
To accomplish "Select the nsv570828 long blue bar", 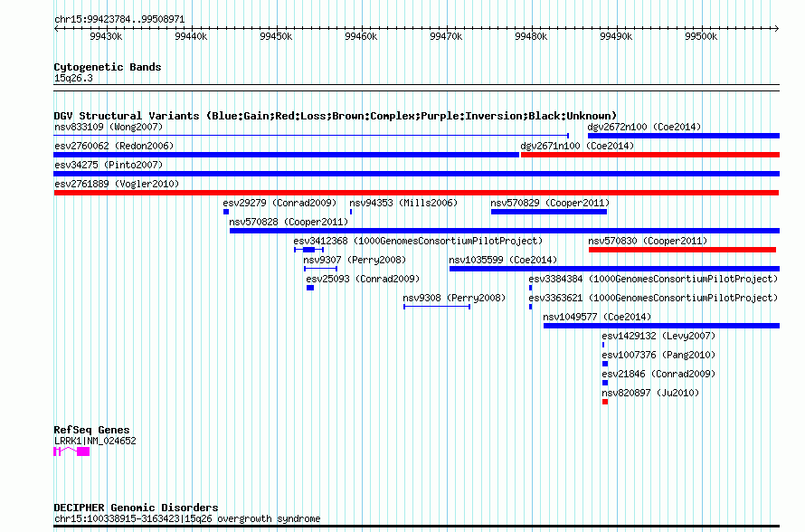I will pyautogui.click(x=504, y=231).
